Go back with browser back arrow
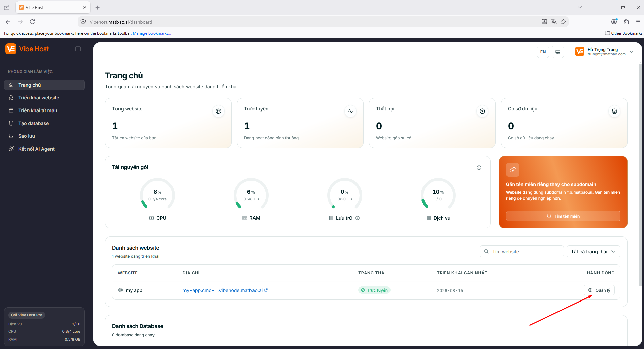 [x=8, y=22]
